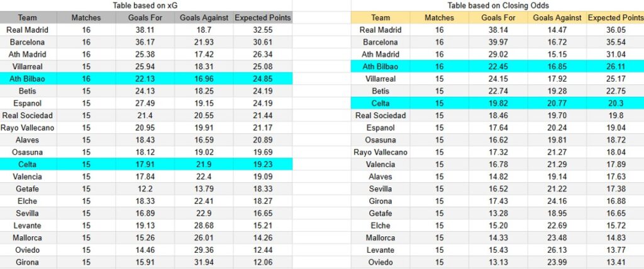Select Real Madrid in the xG table

click(27, 30)
